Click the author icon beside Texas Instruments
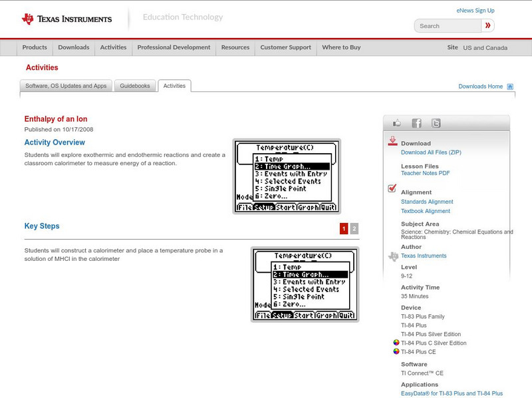This screenshot has height=398, width=532. tap(392, 256)
